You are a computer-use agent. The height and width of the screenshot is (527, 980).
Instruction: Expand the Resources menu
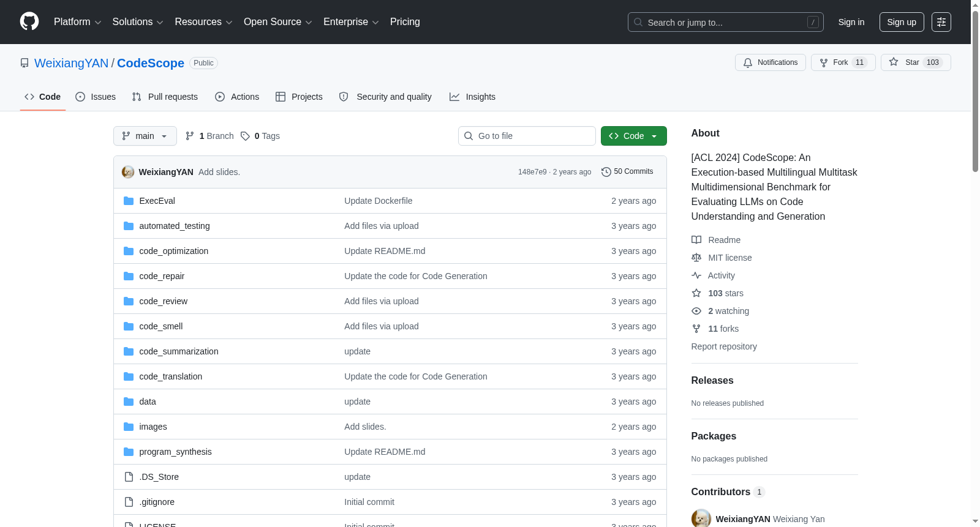click(x=203, y=22)
